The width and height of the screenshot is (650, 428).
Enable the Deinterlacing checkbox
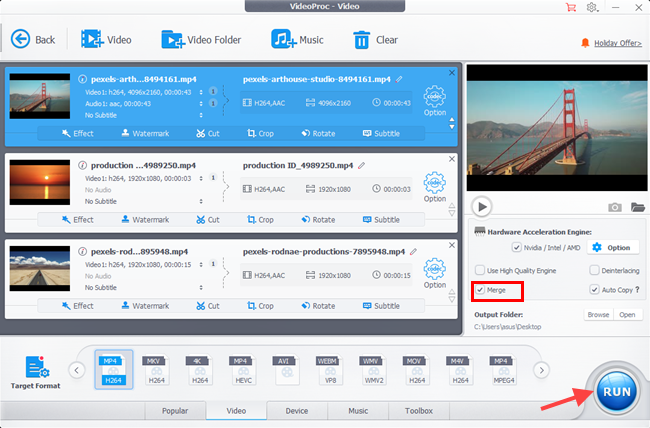[x=594, y=270]
